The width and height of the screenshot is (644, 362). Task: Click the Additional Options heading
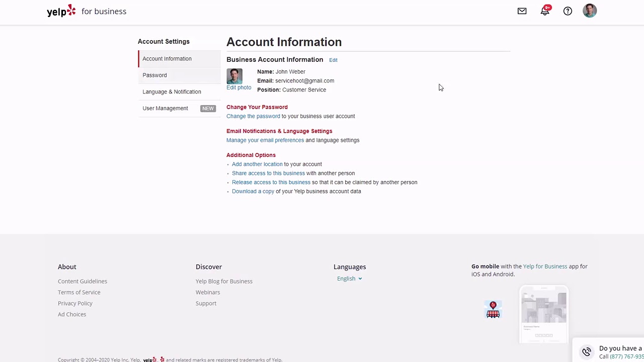(x=251, y=155)
